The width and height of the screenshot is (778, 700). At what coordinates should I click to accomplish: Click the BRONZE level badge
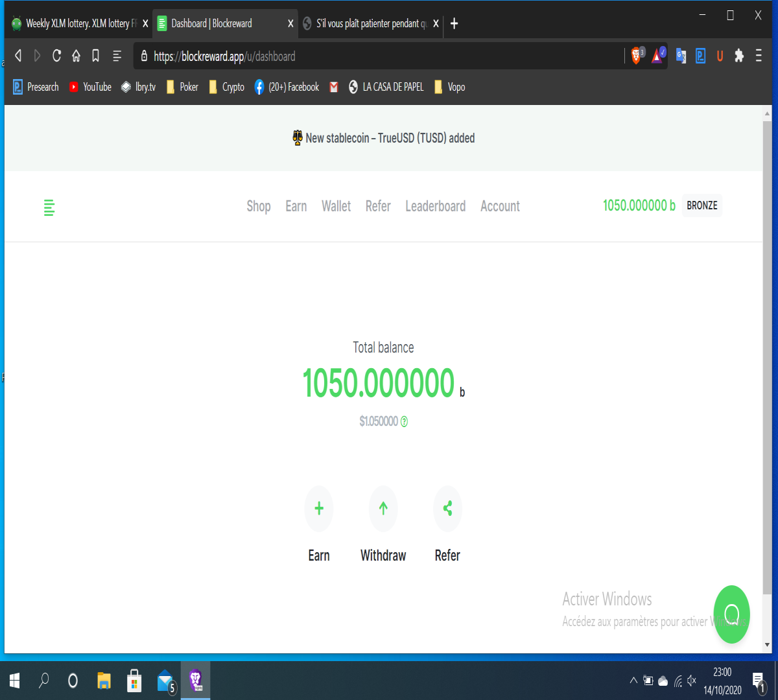[x=702, y=205]
